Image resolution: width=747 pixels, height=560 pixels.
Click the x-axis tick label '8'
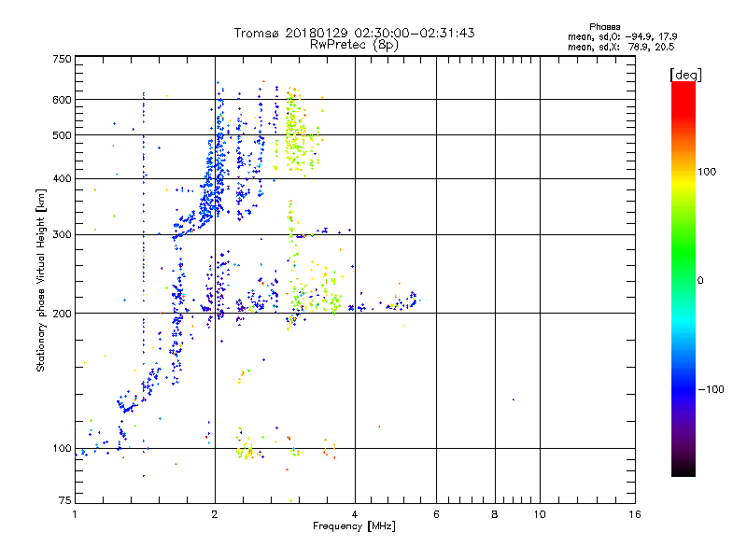[x=495, y=514]
